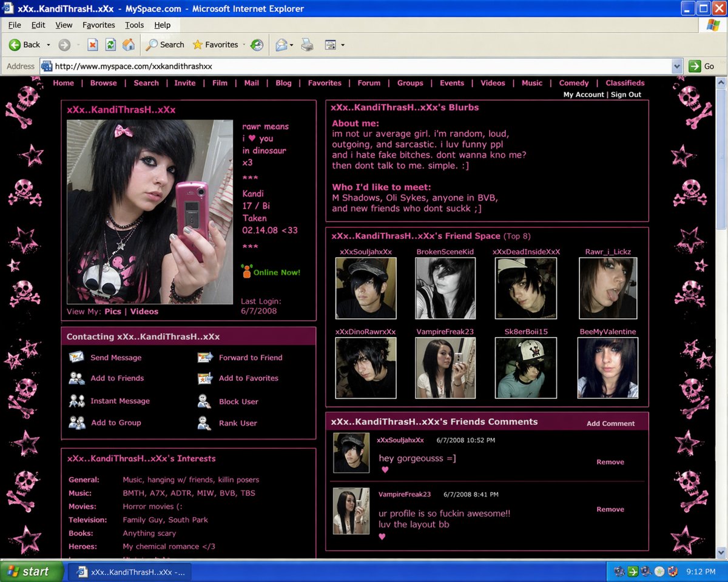Click the Add to Favorites icon

point(205,378)
